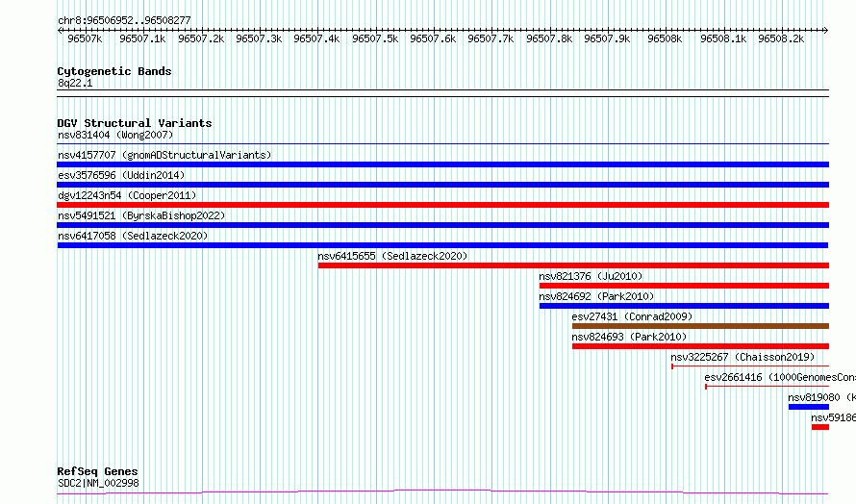Click the 96508k ruler tick label
The width and height of the screenshot is (856, 504).
pyautogui.click(x=665, y=38)
